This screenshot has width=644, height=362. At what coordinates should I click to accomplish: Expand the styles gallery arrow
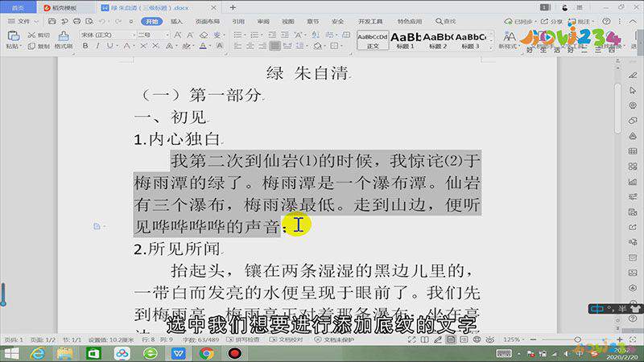tap(491, 48)
